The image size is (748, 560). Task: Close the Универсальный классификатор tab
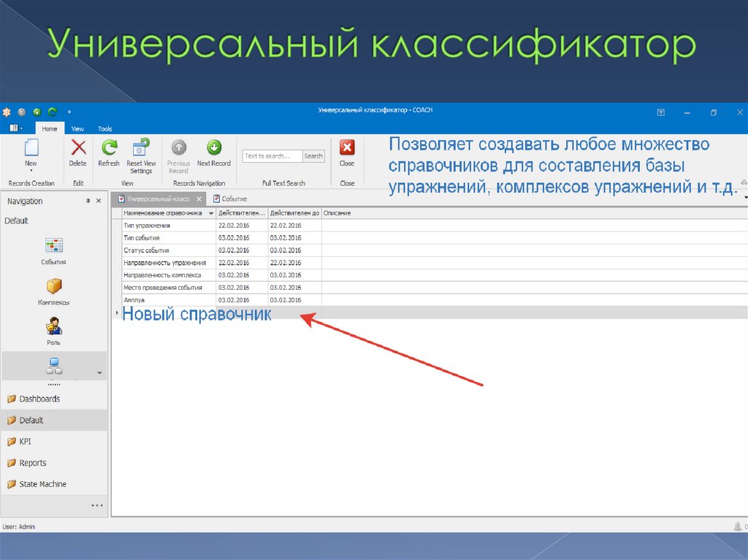click(199, 199)
